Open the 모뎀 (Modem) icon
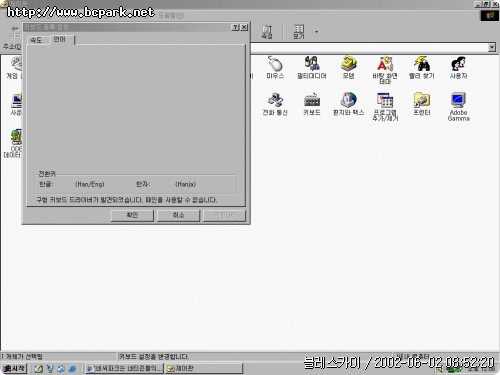Image resolution: width=500 pixels, height=375 pixels. pyautogui.click(x=348, y=67)
